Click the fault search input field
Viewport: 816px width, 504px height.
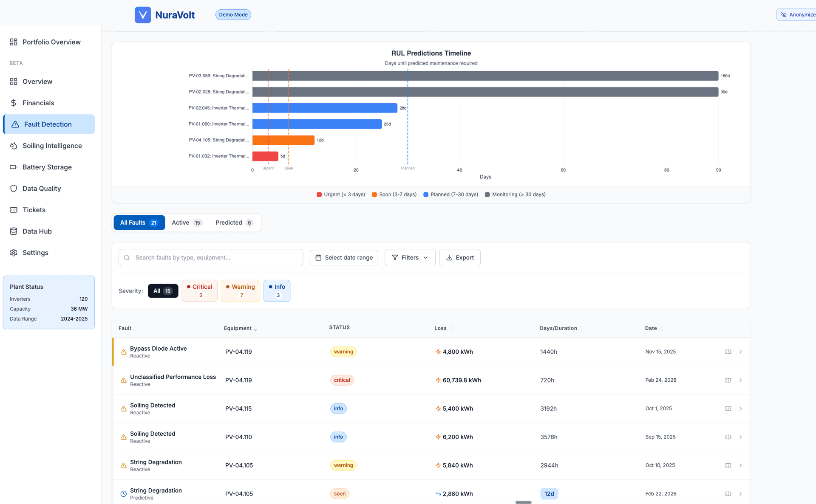tap(210, 257)
